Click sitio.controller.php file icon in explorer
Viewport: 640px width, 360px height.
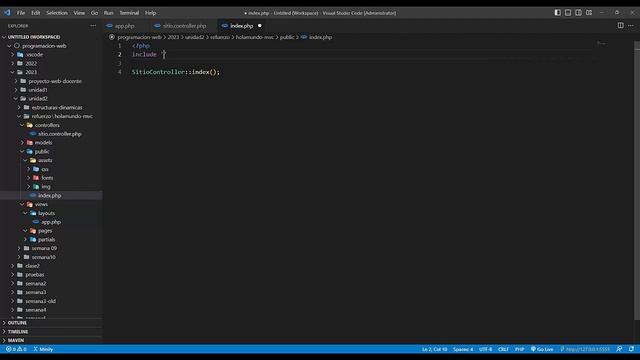33,134
